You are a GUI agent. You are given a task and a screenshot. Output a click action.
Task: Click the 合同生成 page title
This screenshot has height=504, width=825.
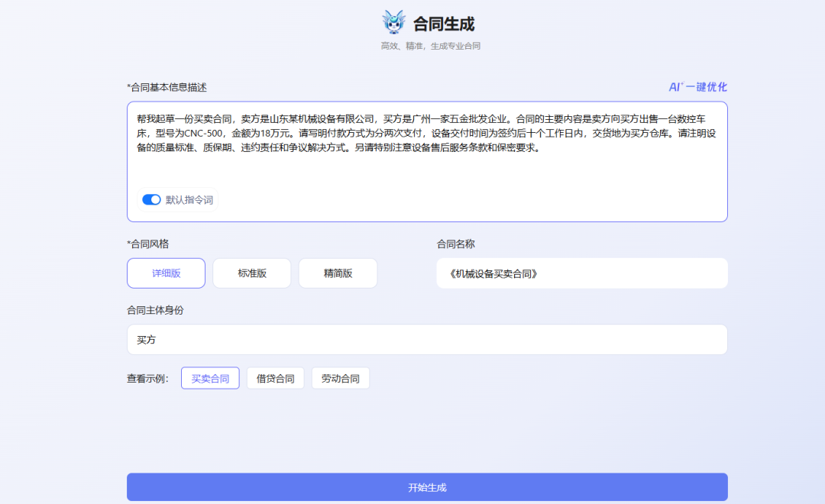pyautogui.click(x=444, y=24)
